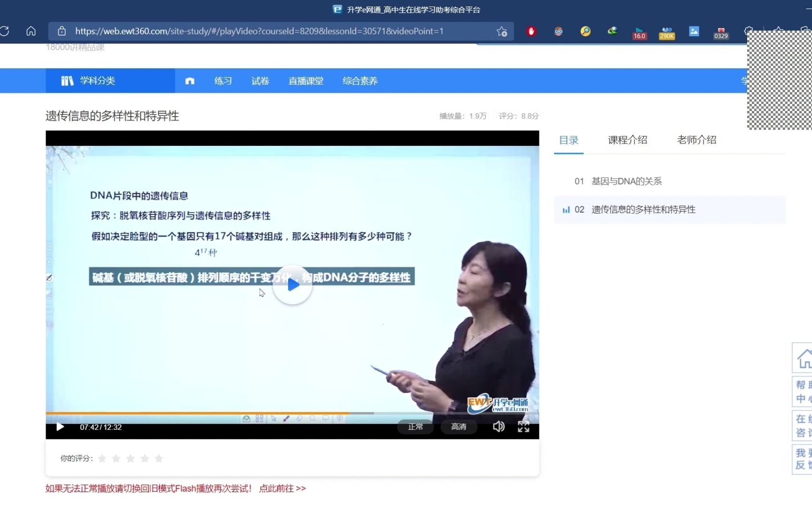
Task: Open the 正常 playback speed selector
Action: (415, 427)
